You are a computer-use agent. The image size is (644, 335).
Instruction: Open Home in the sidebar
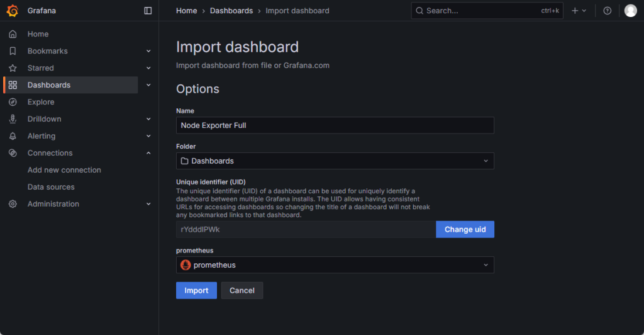[38, 34]
